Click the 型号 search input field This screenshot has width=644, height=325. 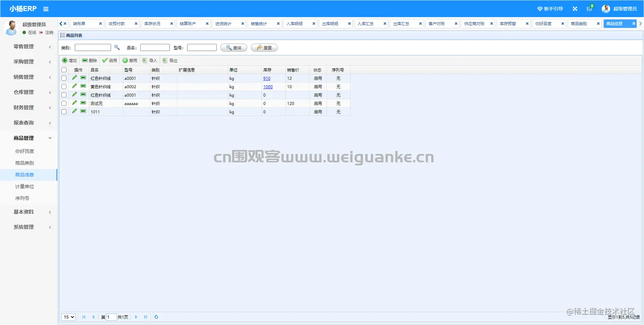202,48
